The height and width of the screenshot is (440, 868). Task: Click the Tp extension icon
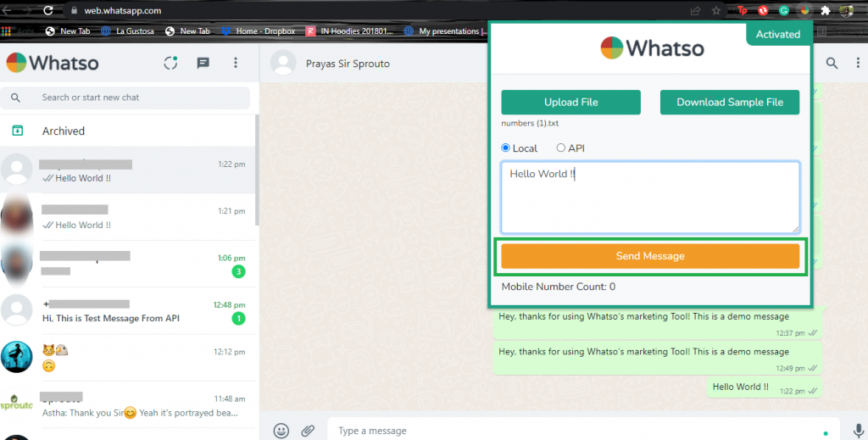click(743, 10)
